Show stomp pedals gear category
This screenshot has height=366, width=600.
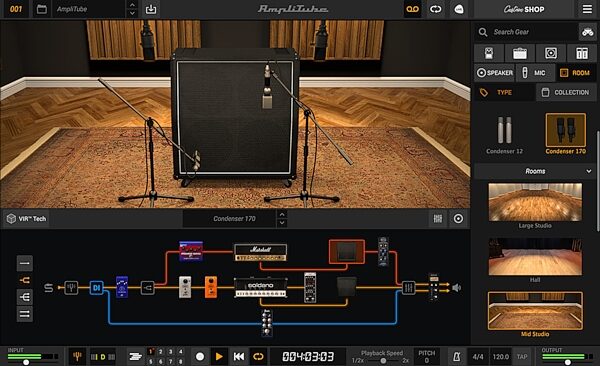pos(489,53)
